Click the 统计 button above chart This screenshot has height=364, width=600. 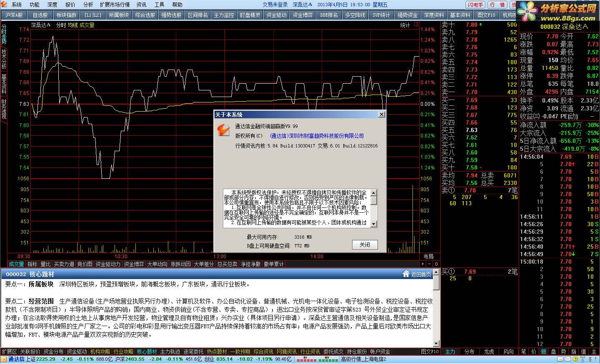pos(405,25)
